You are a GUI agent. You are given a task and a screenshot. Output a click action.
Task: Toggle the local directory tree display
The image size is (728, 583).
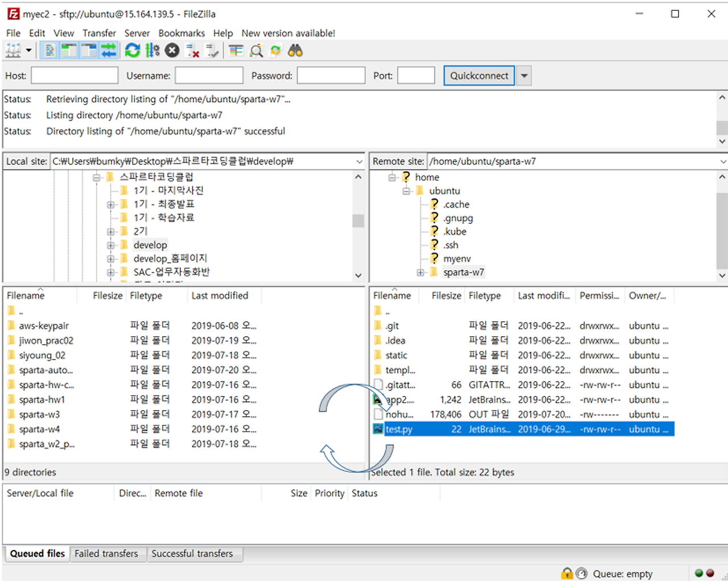pos(69,51)
